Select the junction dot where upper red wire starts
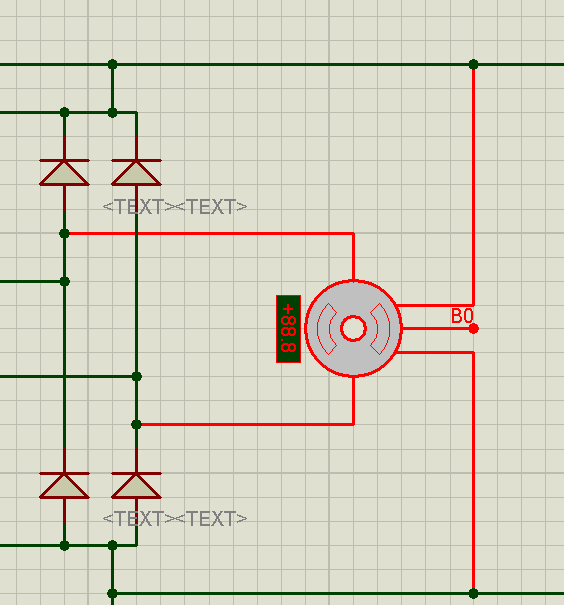This screenshot has height=605, width=565. pos(64,233)
